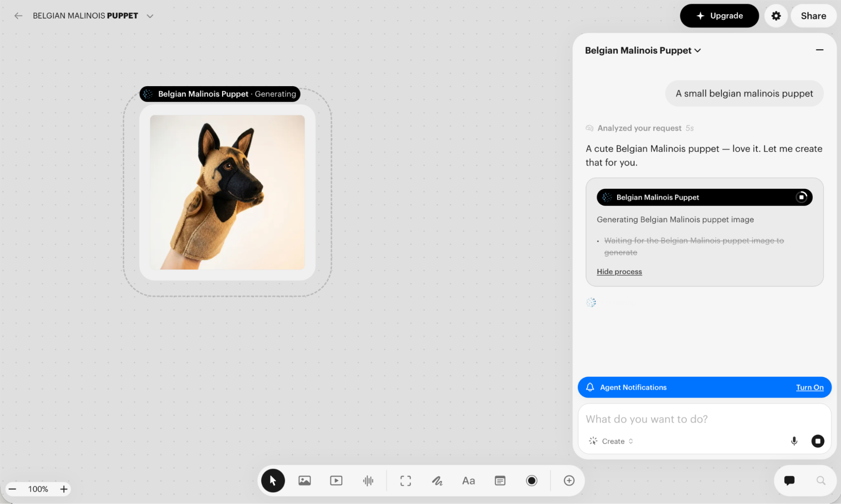Open the audio tool
Screen dimensions: 841x504
pos(368,480)
